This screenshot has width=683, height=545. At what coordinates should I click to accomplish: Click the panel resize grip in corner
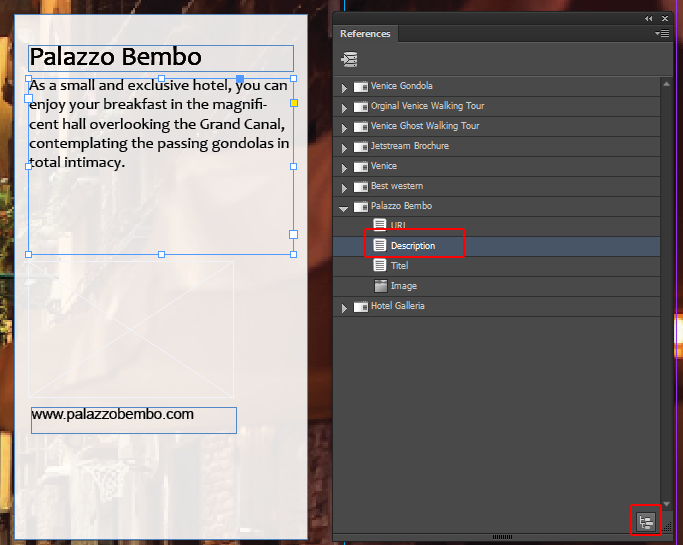pyautogui.click(x=667, y=526)
